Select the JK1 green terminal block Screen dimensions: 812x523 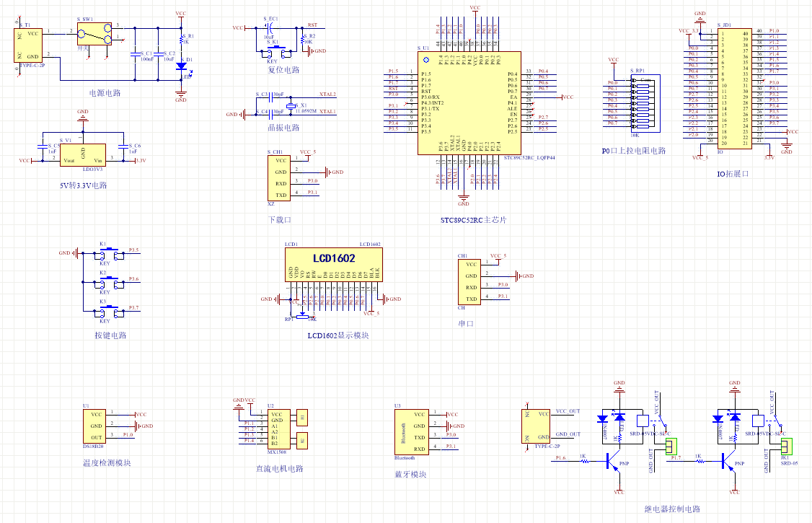(787, 446)
